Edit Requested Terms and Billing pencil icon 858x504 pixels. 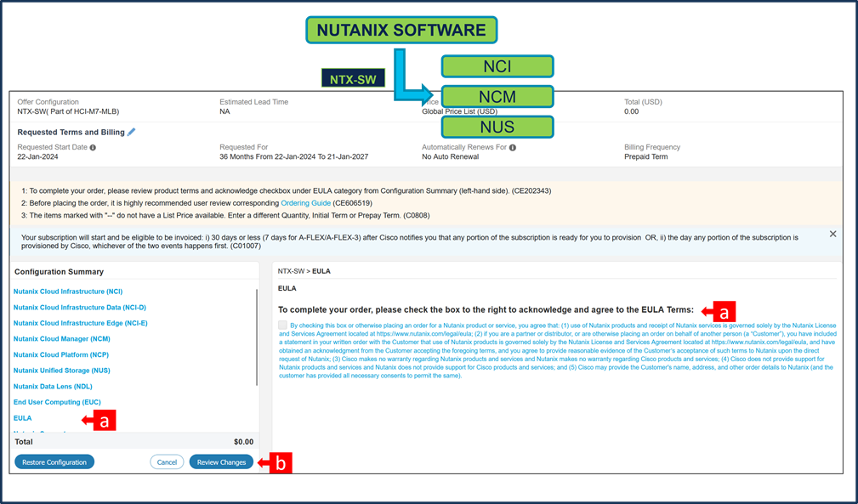pyautogui.click(x=131, y=133)
